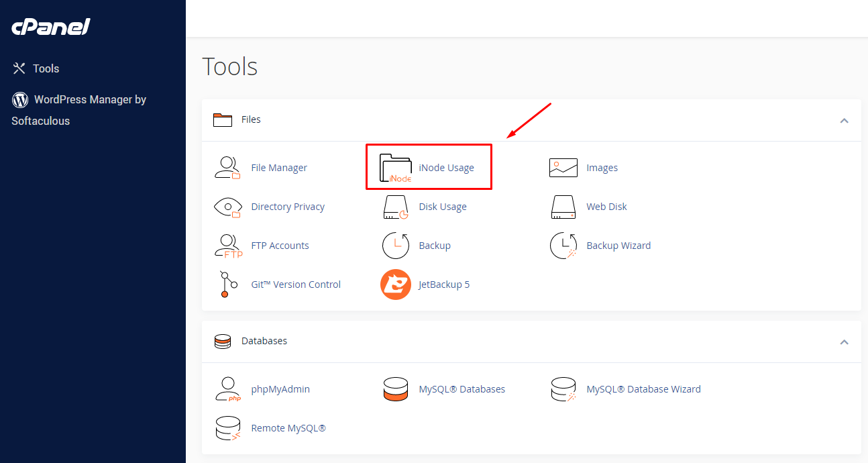Click the Git Version Control icon

(227, 285)
